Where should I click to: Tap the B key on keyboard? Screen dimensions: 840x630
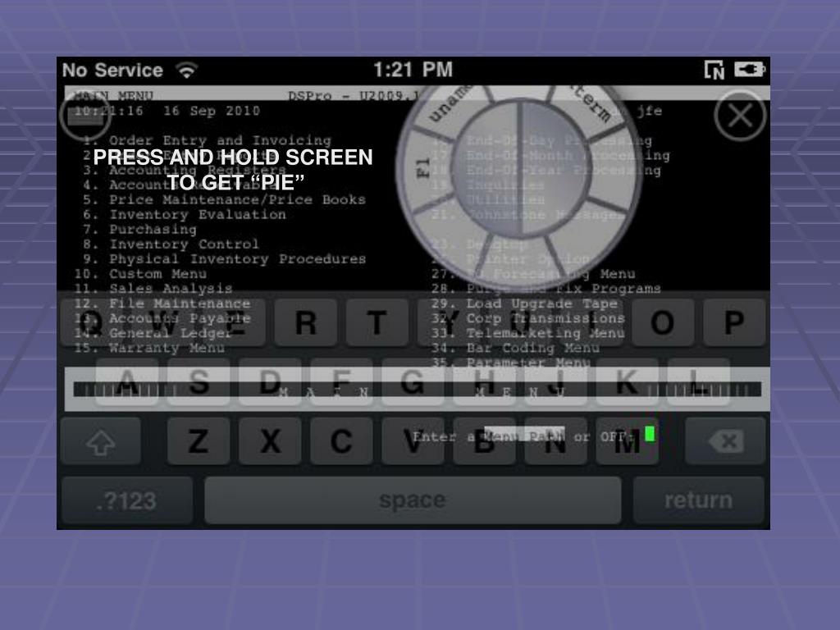[484, 441]
